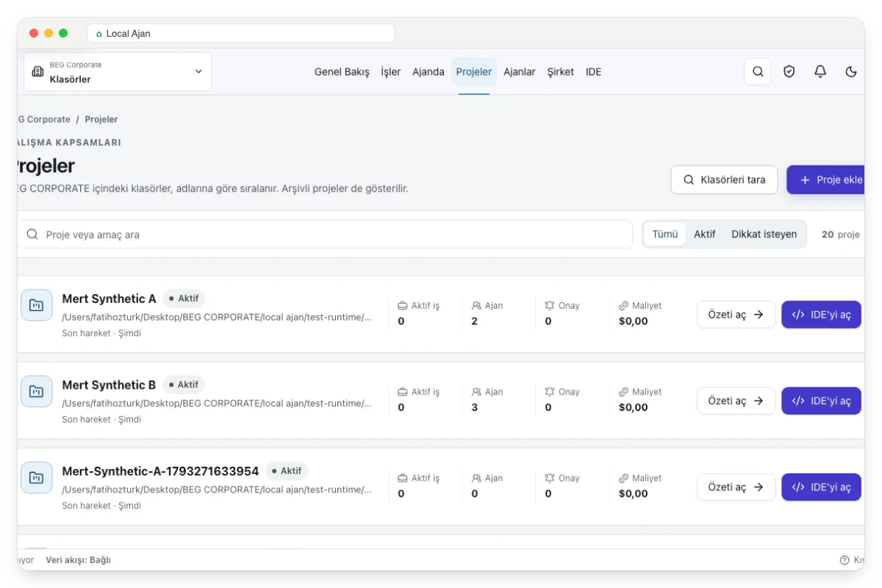Open the Ajanda tab

(x=429, y=72)
